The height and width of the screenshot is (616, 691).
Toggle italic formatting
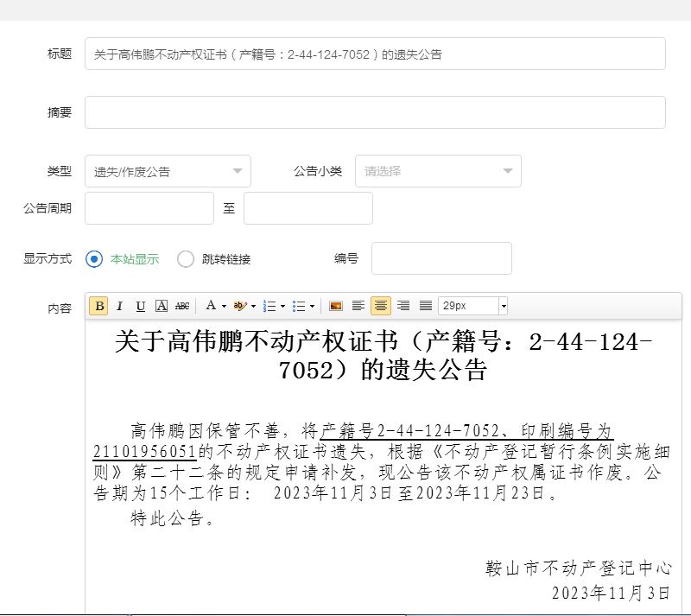[119, 306]
